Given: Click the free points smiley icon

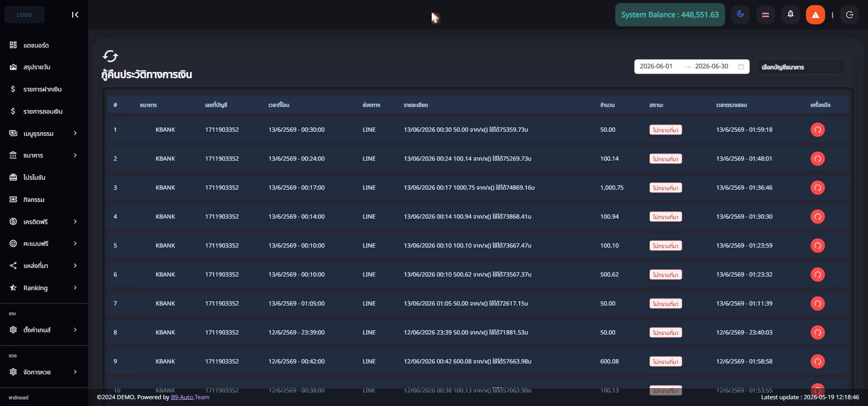Looking at the screenshot, I should pyautogui.click(x=13, y=243).
